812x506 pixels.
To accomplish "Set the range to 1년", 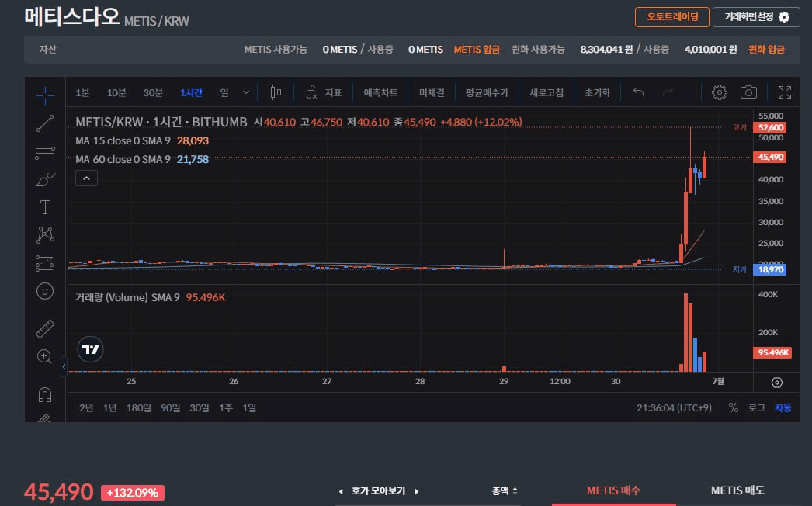I will pos(109,407).
